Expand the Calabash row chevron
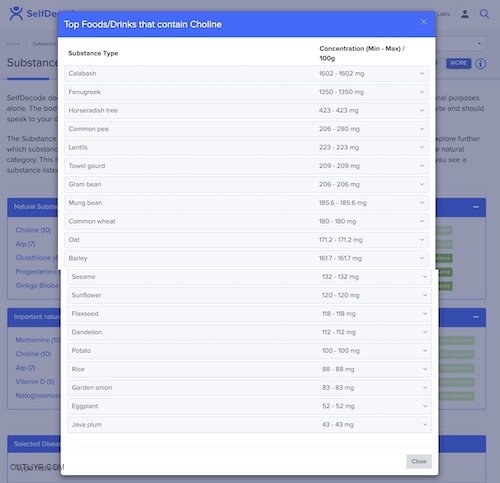The width and height of the screenshot is (500, 483). click(422, 73)
